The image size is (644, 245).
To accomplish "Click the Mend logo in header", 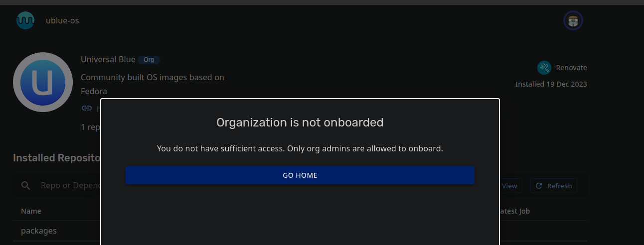I will coord(25,20).
